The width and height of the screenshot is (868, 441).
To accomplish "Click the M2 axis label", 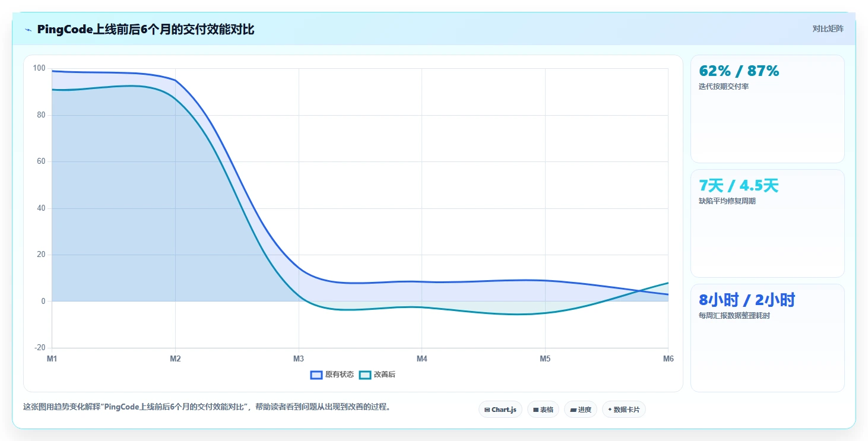I will point(175,358).
